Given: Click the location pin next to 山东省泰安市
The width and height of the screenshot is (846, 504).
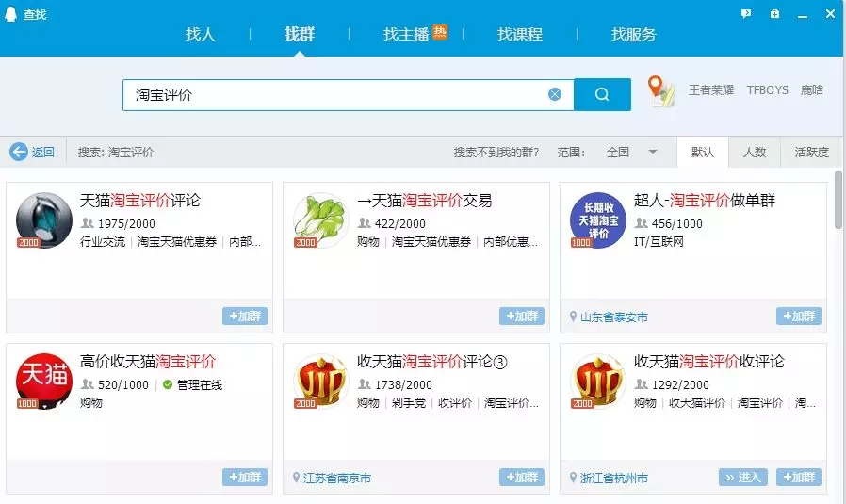Looking at the screenshot, I should coord(573,317).
